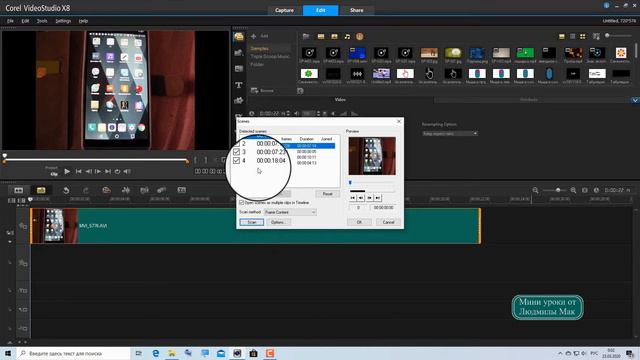The width and height of the screenshot is (640, 360).
Task: Open the Transition library panel
Action: (239, 69)
